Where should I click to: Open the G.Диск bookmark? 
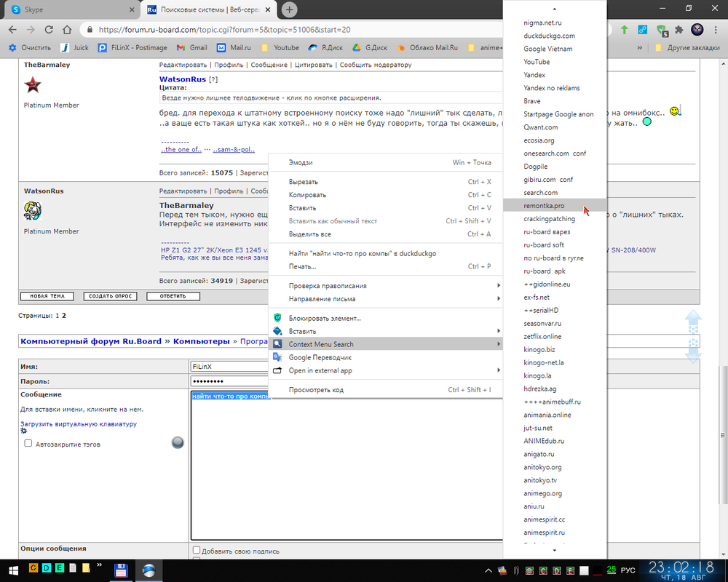point(370,48)
